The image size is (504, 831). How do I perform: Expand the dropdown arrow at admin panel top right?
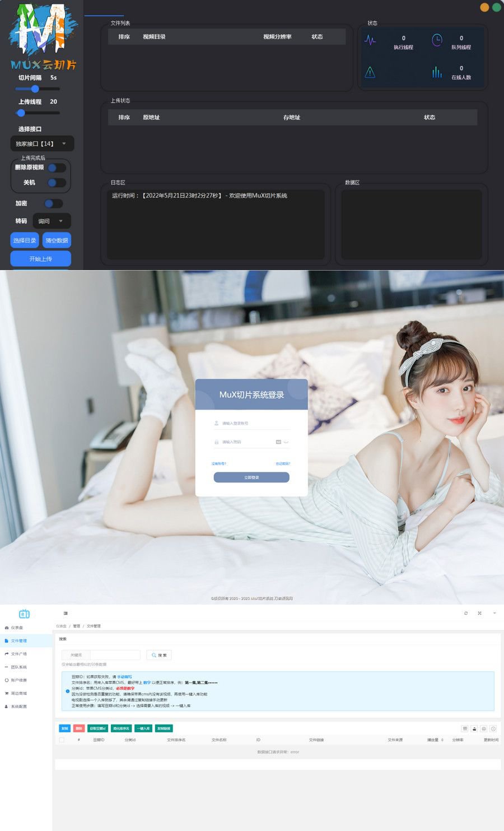[494, 612]
